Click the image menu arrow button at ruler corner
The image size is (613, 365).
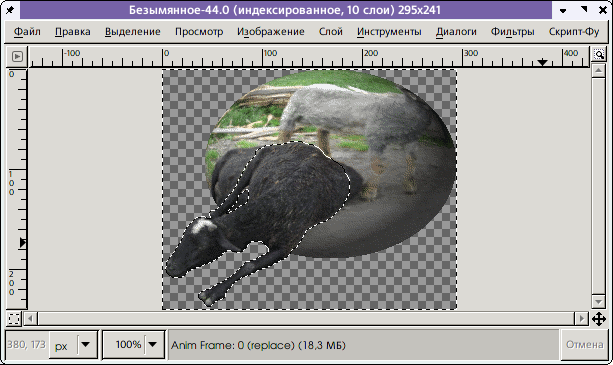click(17, 57)
